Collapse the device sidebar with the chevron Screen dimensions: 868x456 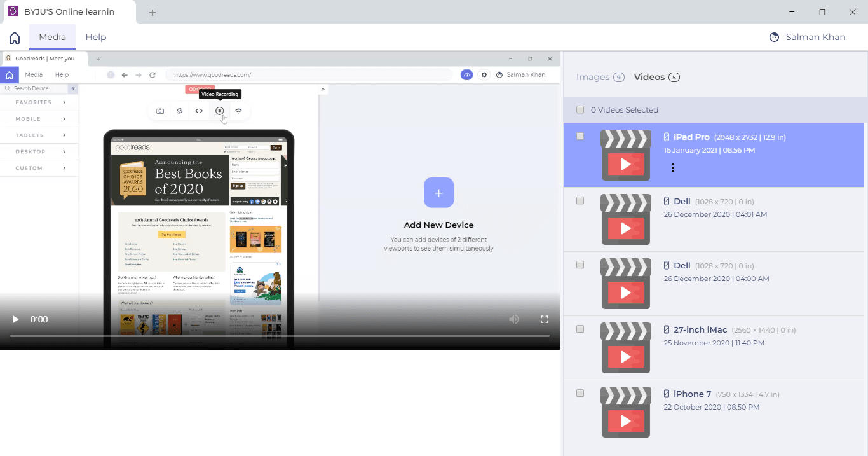73,88
